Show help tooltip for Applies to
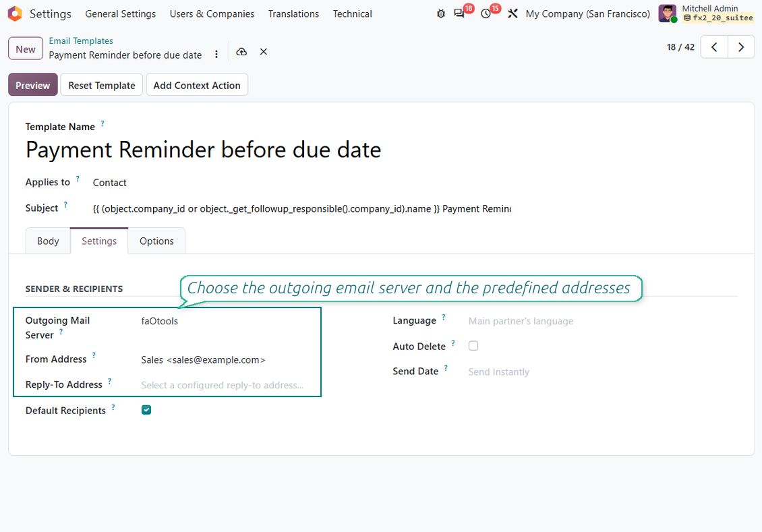Image resolution: width=762 pixels, height=532 pixels. (x=78, y=179)
